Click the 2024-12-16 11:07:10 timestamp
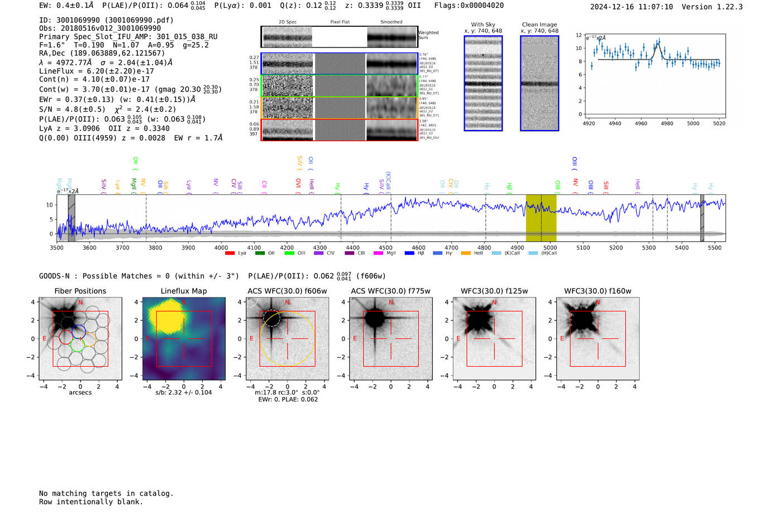Screen dimensions: 782x532 tap(631, 7)
